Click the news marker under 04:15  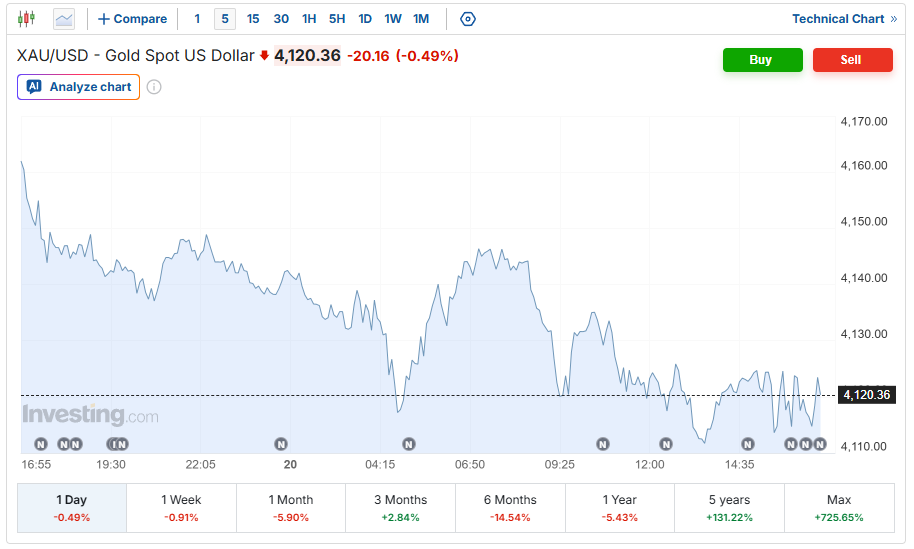tap(409, 444)
